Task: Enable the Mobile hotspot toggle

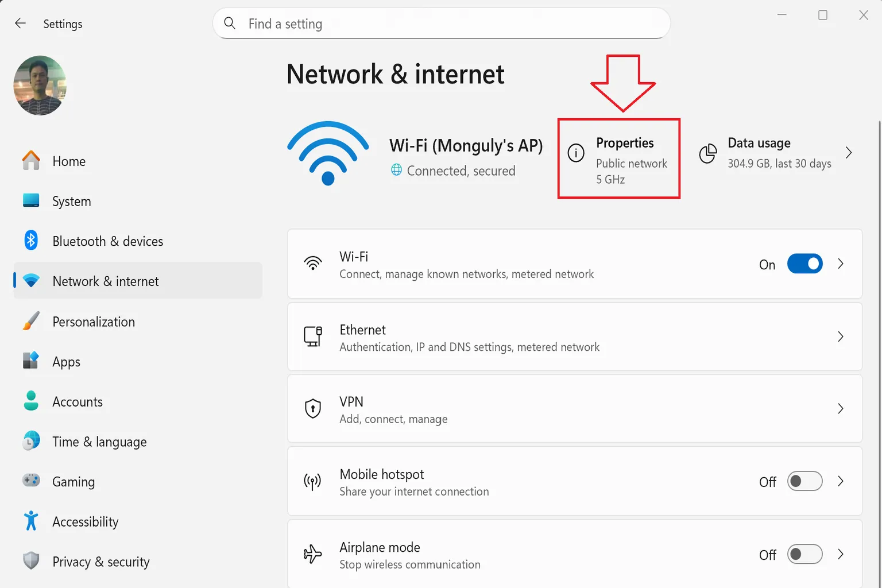Action: (804, 481)
